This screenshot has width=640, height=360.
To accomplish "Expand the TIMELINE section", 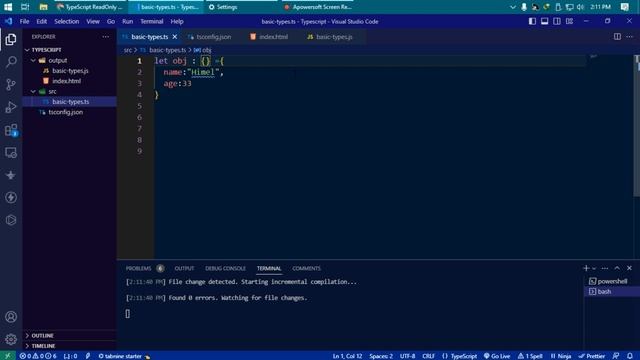I will pos(43,346).
